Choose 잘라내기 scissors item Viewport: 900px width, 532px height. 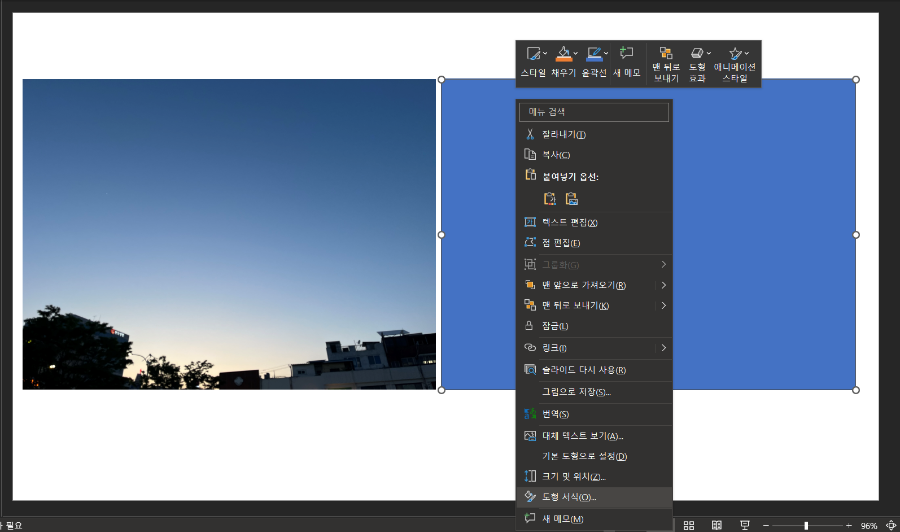(x=594, y=134)
